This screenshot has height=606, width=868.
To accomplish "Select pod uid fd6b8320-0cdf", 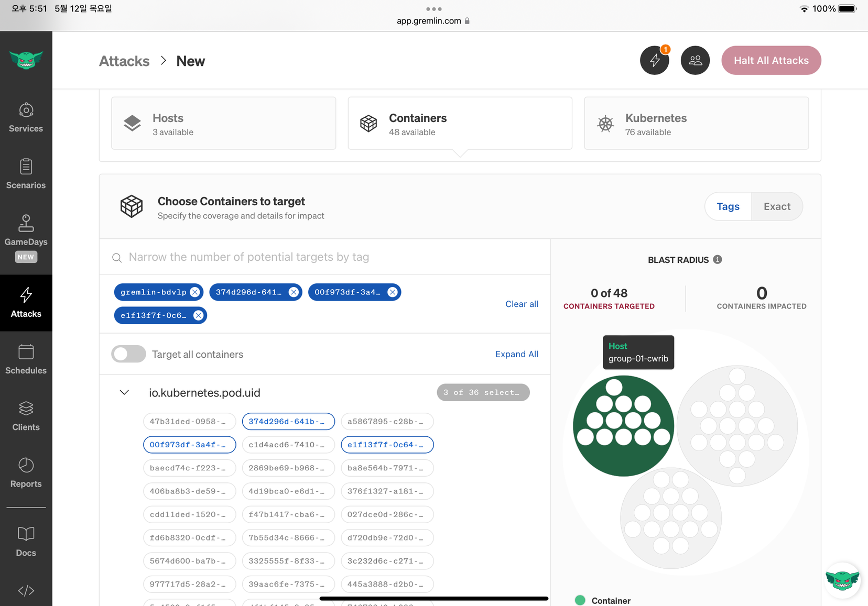I will click(x=189, y=538).
